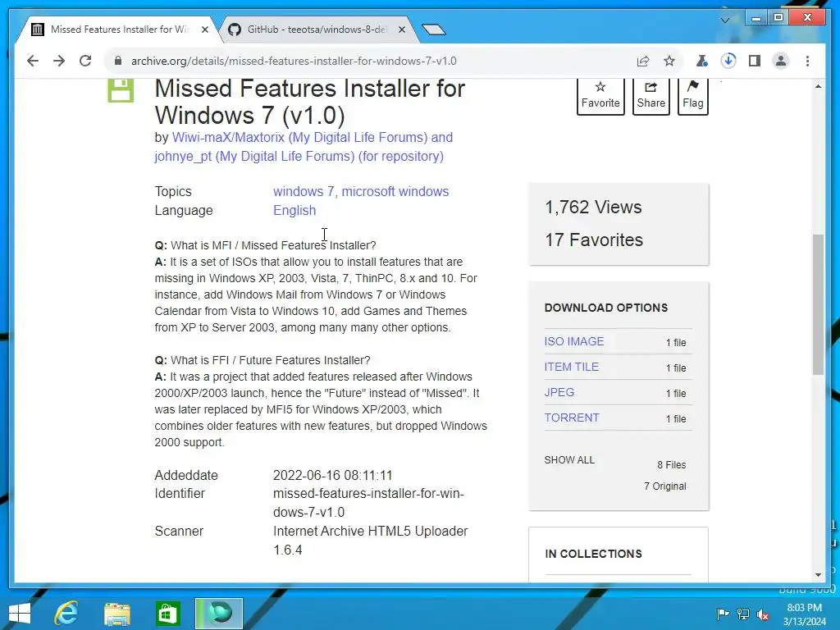Screen dimensions: 840x630
Task: Open Wiwi-maX/Maxtorix creator link
Action: 304,147
